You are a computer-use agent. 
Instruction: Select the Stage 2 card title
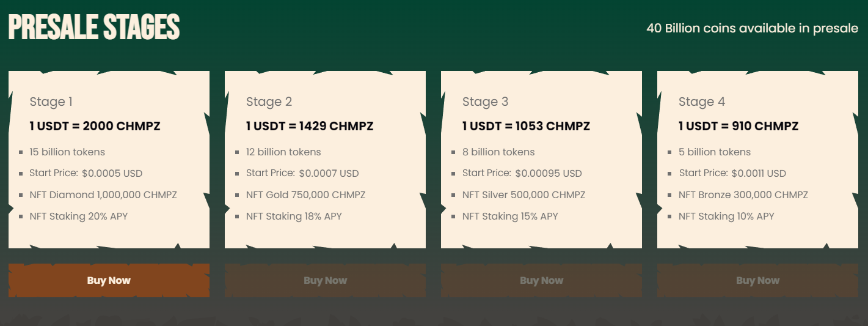(x=269, y=102)
